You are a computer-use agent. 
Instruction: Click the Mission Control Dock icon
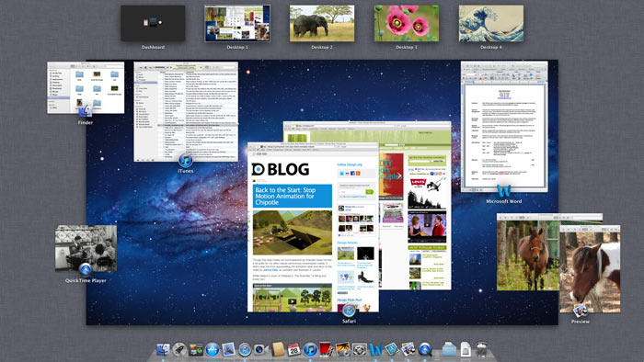point(196,350)
